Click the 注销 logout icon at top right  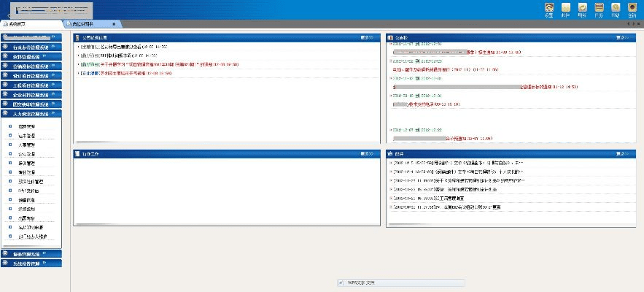pos(632,9)
